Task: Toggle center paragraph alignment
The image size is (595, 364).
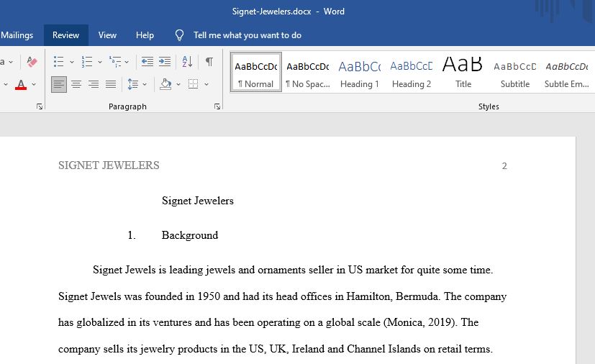Action: click(x=76, y=84)
